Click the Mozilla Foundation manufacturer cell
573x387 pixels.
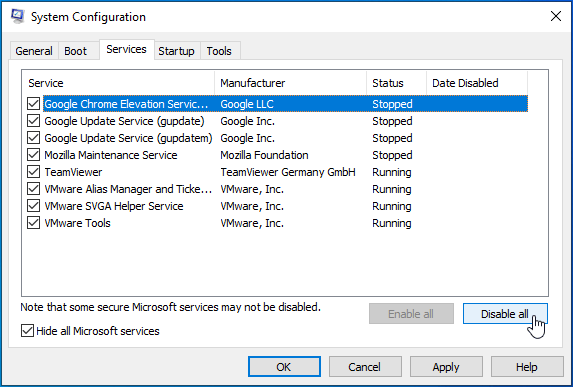pyautogui.click(x=264, y=155)
